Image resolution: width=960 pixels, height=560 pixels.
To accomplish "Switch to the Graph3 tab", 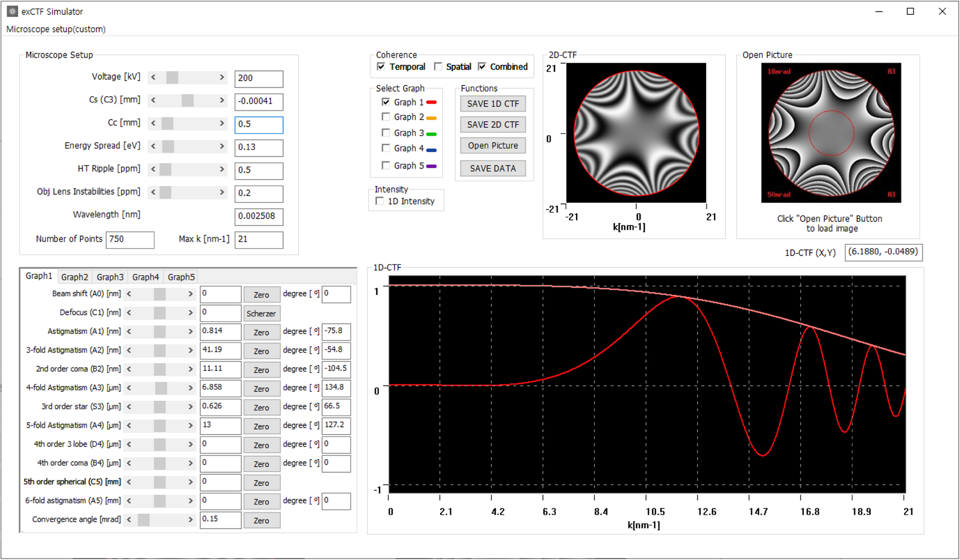I will [x=110, y=277].
